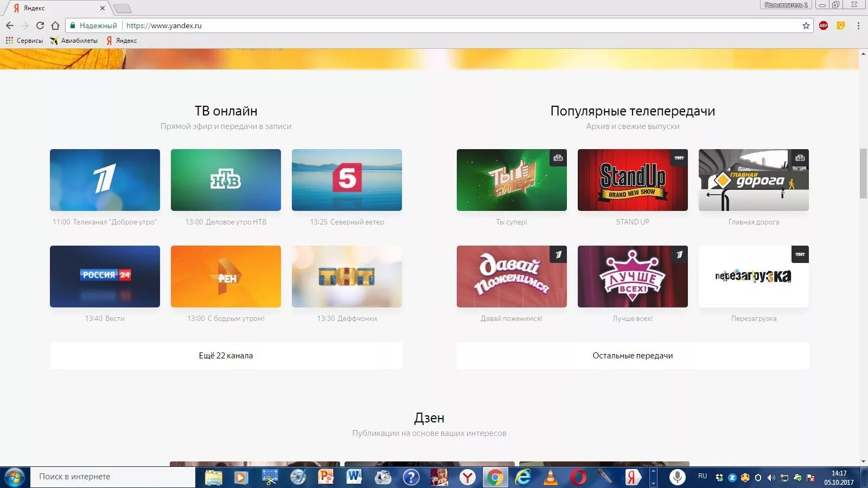Bookmark this page with the star icon

pyautogui.click(x=806, y=25)
